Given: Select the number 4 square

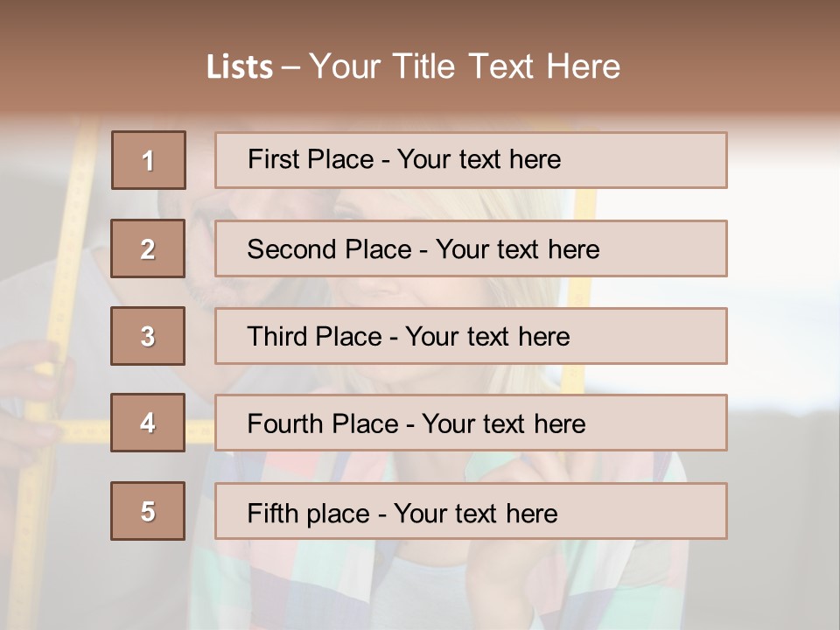Looking at the screenshot, I should (x=148, y=423).
